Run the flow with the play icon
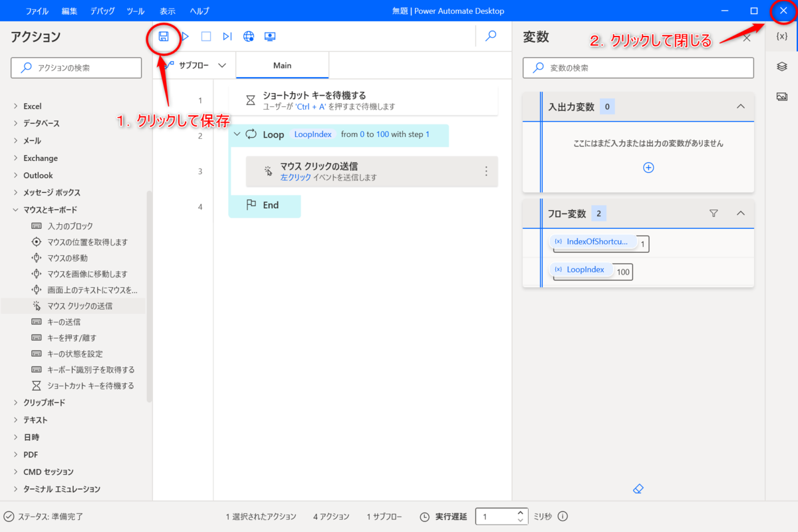Screen dimensions: 798x532 coord(185,37)
